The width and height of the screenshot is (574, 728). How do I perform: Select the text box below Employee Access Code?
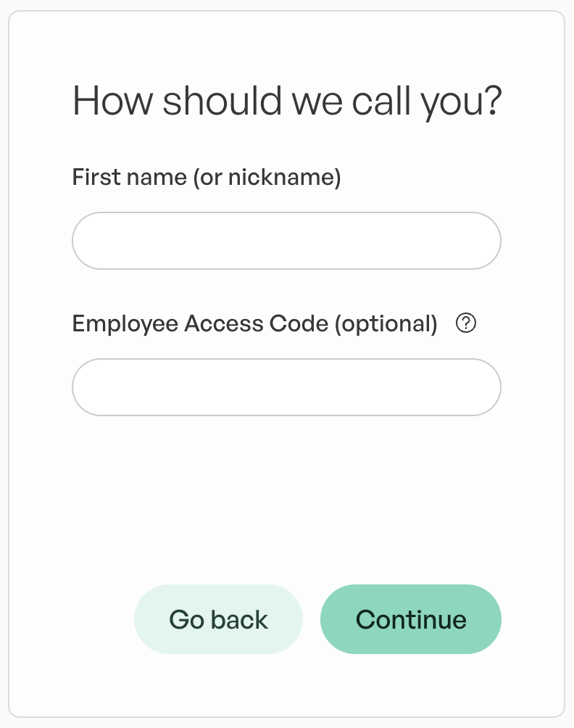pos(286,386)
